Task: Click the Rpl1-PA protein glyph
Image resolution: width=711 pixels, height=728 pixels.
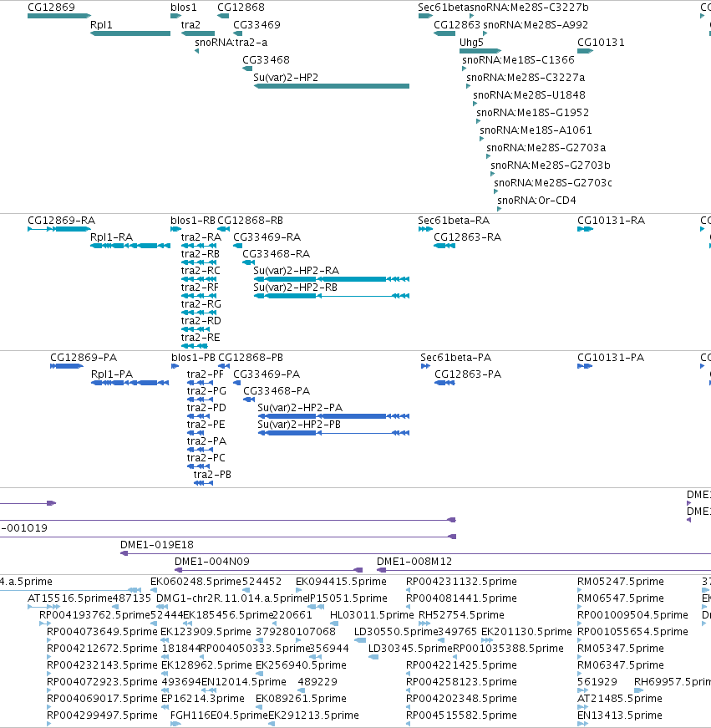Action: click(x=130, y=383)
